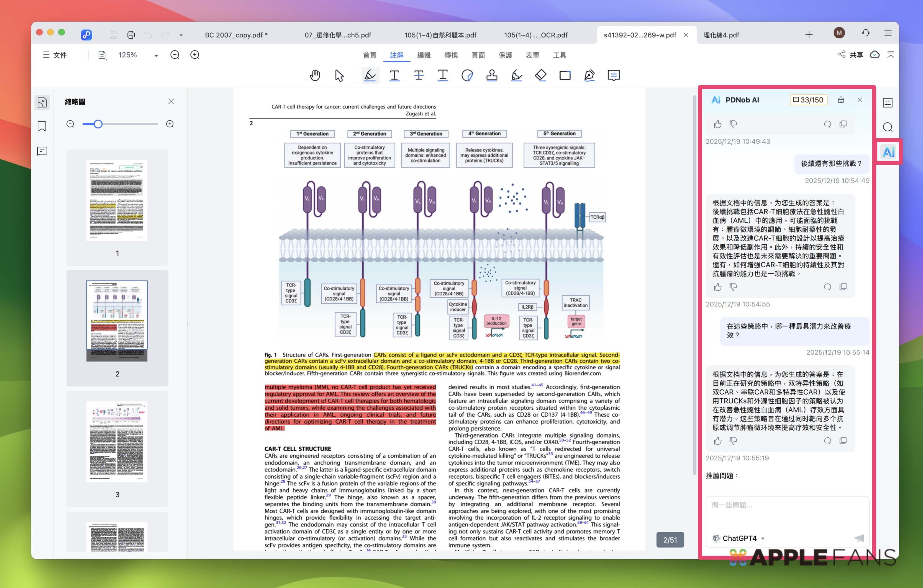Switch to the 編輯 ribbon tab
The height and width of the screenshot is (588, 923).
[424, 55]
